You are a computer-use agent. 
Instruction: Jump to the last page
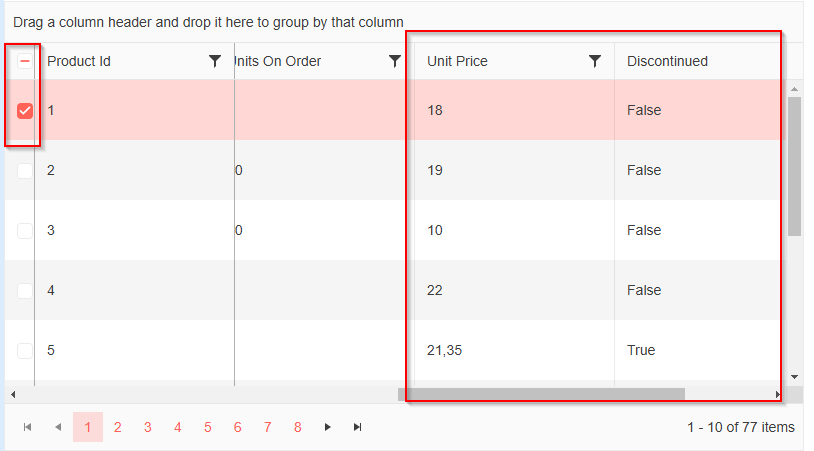coord(357,427)
